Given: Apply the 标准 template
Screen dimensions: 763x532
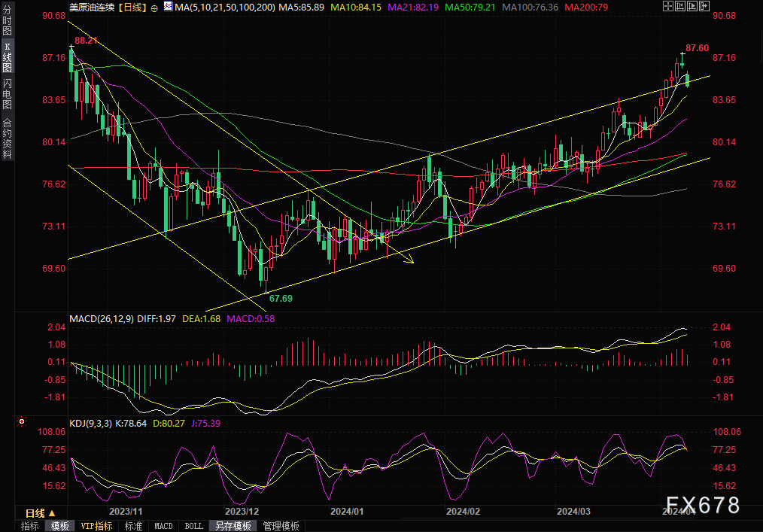Looking at the screenshot, I should (133, 526).
